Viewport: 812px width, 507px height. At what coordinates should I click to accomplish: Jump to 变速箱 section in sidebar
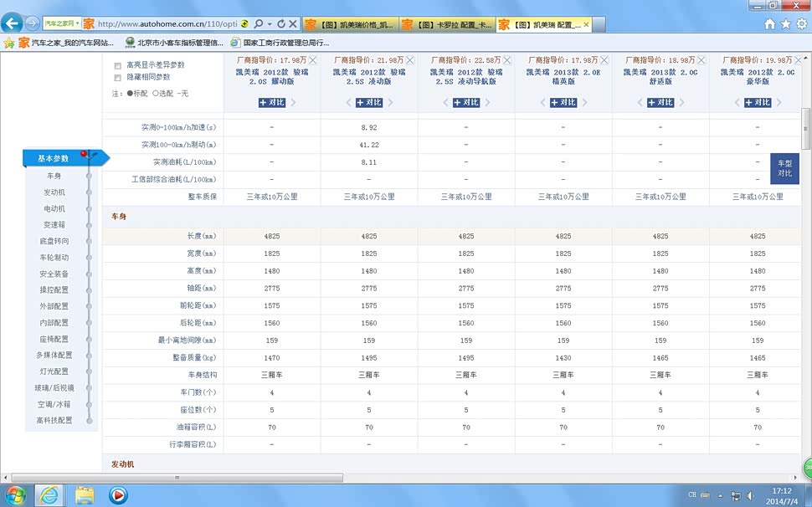point(54,224)
